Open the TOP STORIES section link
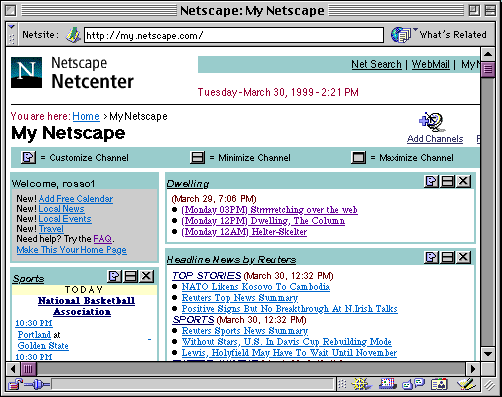Screen dimensions: 502x397 click(x=207, y=276)
